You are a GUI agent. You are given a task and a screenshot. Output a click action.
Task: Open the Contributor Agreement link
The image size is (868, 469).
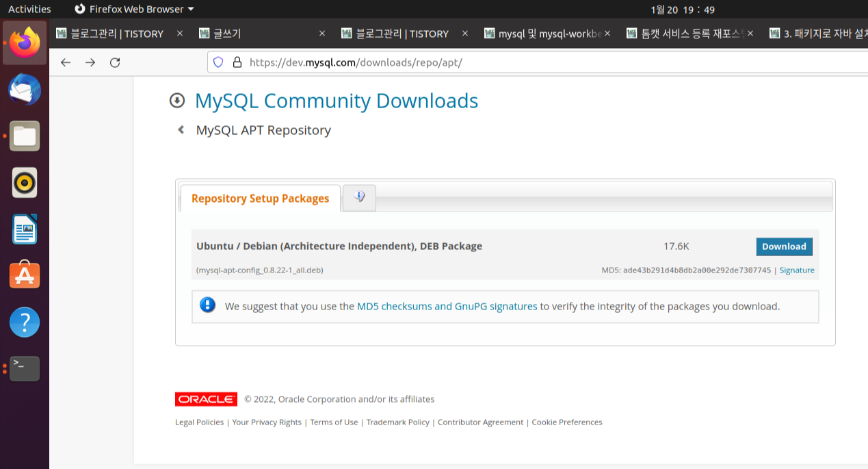coord(480,422)
